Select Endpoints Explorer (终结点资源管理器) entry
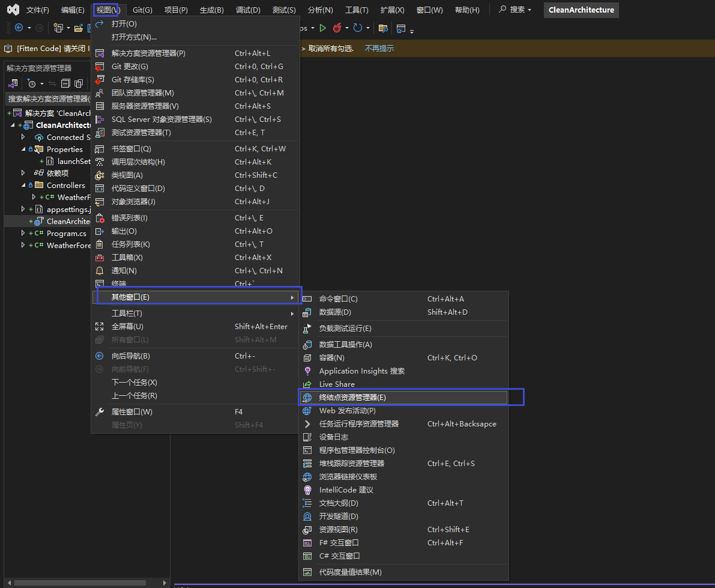715x588 pixels. (403, 398)
